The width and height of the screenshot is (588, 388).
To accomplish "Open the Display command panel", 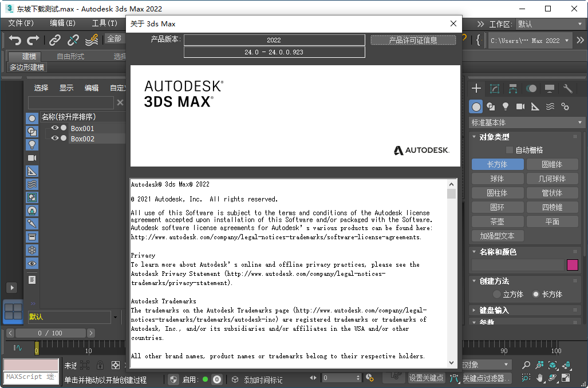I will click(549, 89).
